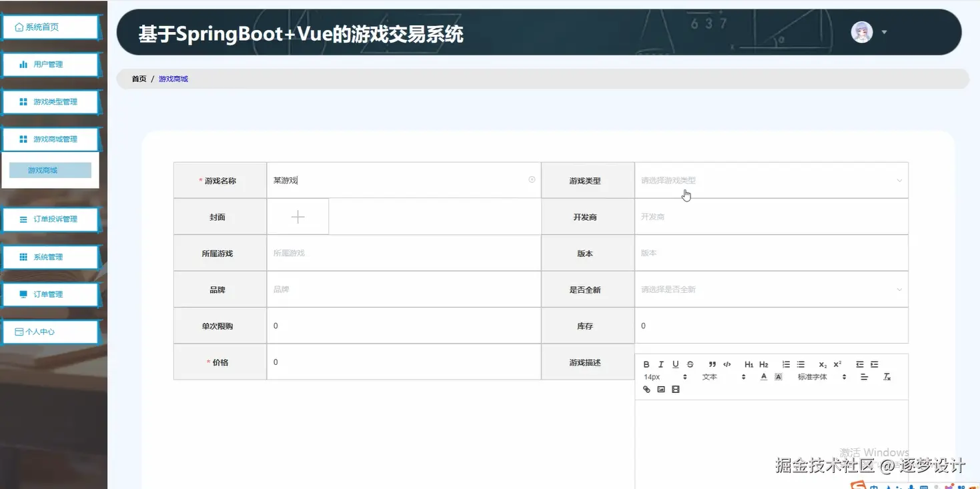Decrease indent in the editor
The image size is (980, 489).
click(x=860, y=364)
